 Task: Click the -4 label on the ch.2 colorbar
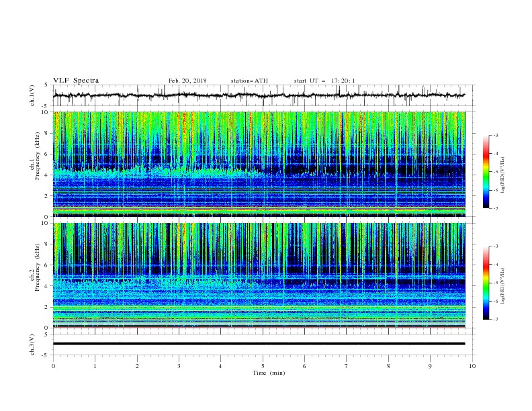pos(495,265)
